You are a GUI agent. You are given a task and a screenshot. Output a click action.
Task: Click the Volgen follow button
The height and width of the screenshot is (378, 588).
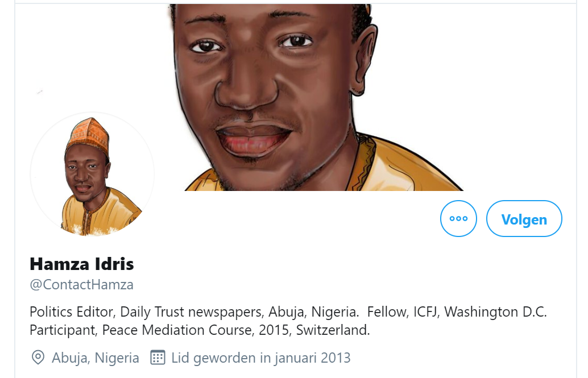pos(524,219)
